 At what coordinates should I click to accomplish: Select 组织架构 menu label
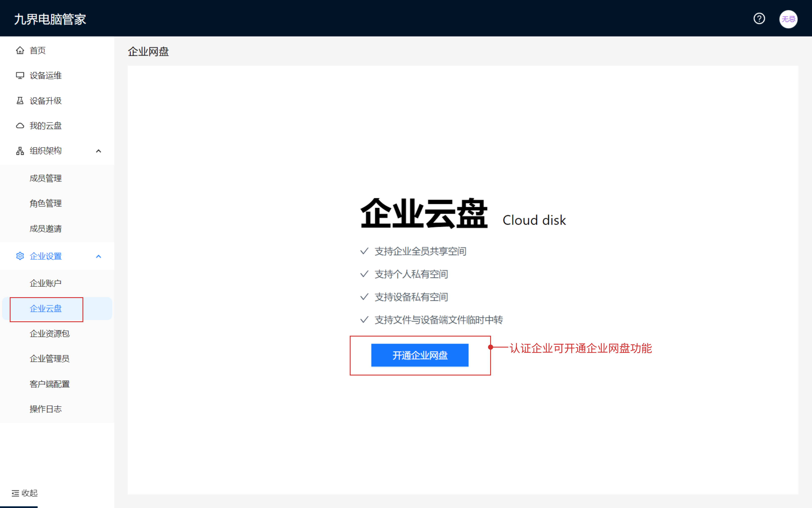pyautogui.click(x=46, y=151)
